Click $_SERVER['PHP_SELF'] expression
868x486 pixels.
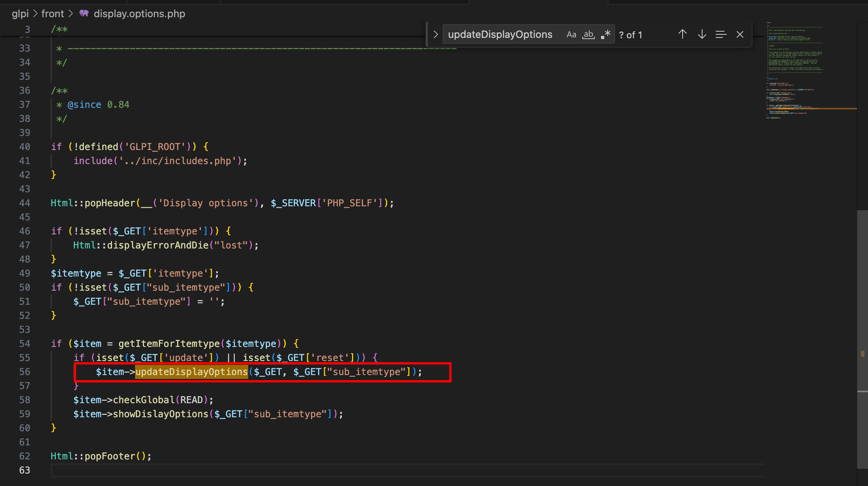(327, 203)
